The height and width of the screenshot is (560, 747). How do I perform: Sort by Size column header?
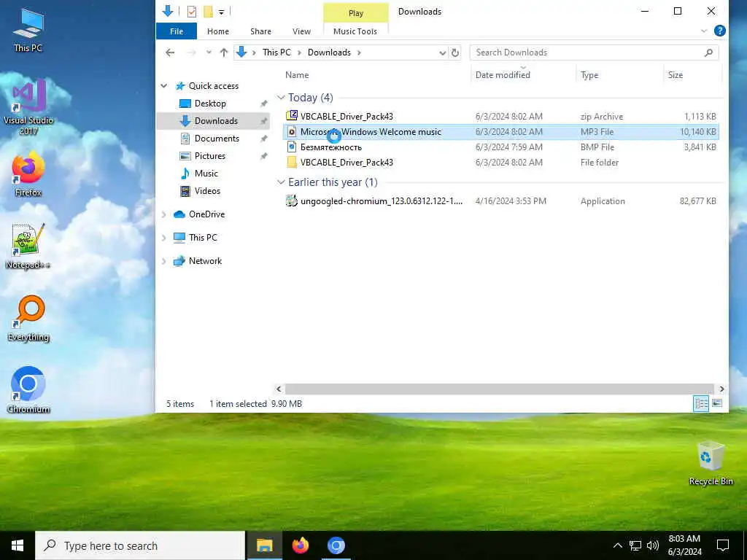[675, 75]
